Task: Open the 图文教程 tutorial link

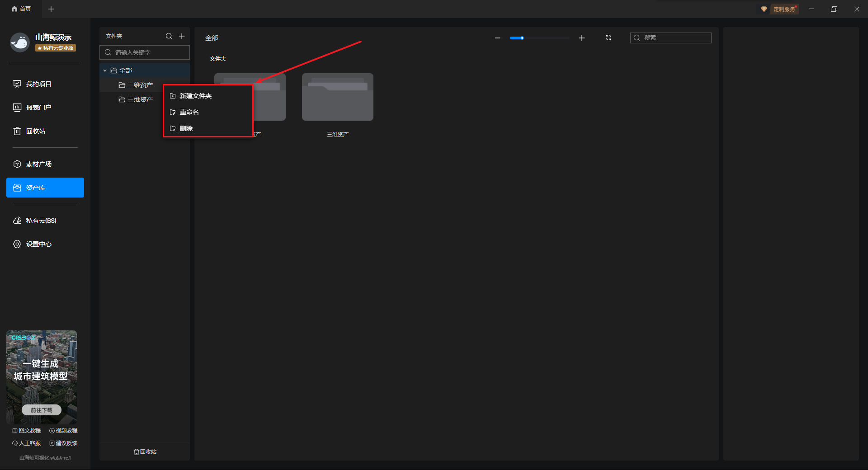Action: pos(27,431)
